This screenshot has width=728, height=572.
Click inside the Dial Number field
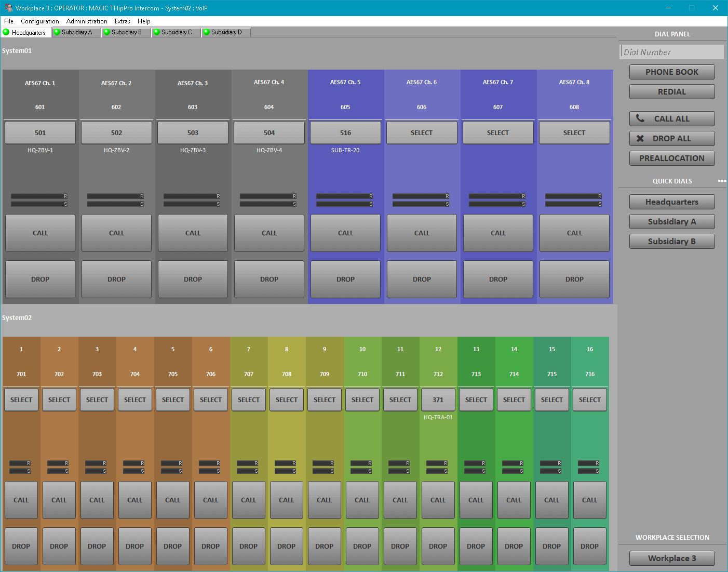tap(672, 52)
